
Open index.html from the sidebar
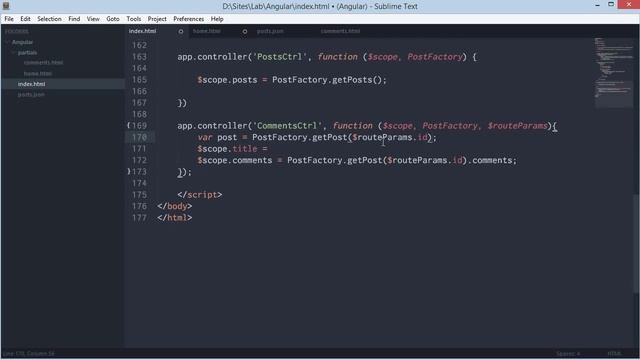coord(31,84)
